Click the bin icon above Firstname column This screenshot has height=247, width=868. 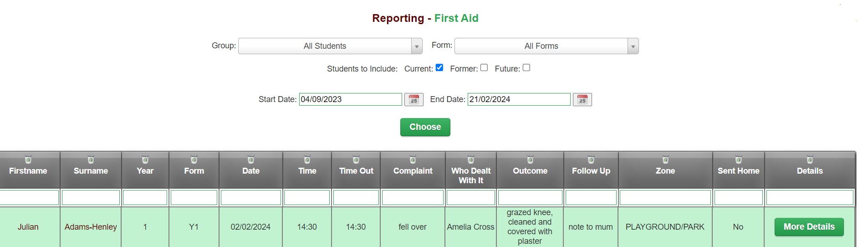point(28,160)
